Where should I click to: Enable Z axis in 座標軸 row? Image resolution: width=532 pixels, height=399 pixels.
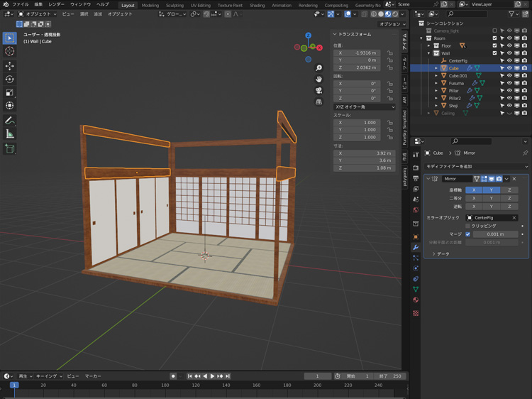[509, 190]
